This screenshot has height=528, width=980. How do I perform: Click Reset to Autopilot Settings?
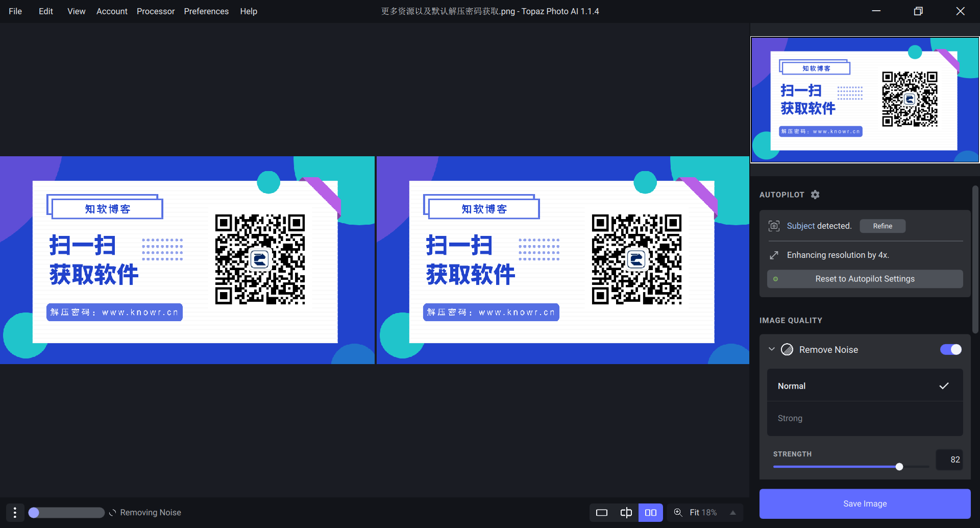865,279
